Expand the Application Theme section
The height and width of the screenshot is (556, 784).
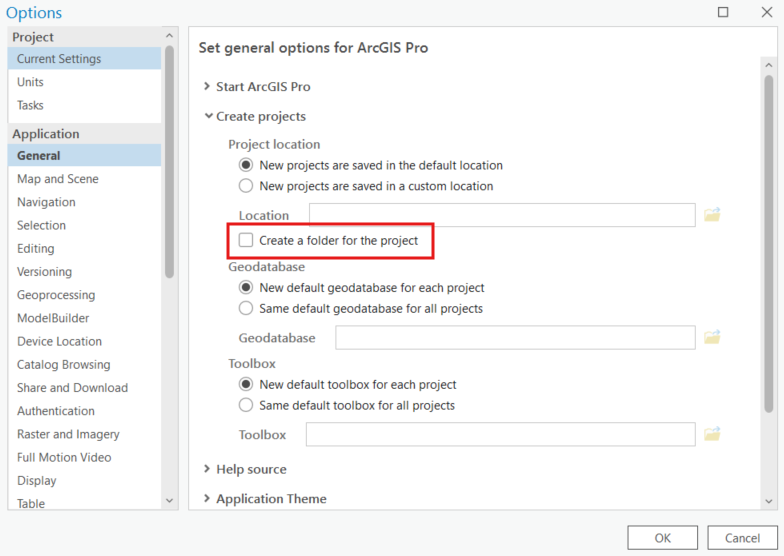207,498
